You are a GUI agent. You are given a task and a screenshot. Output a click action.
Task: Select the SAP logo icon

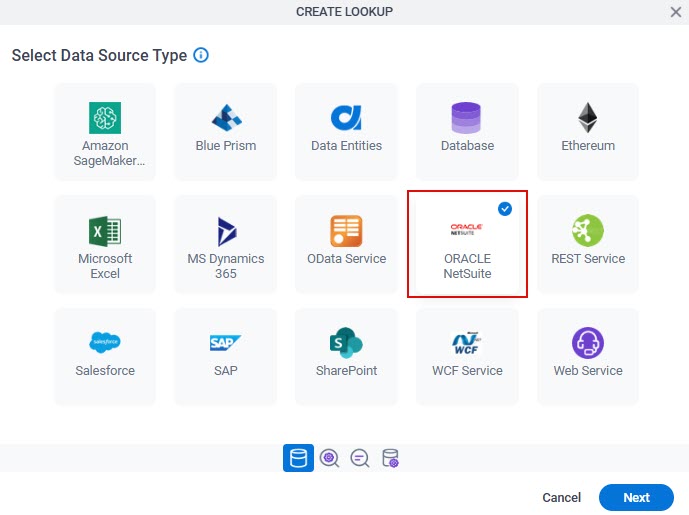pos(225,343)
